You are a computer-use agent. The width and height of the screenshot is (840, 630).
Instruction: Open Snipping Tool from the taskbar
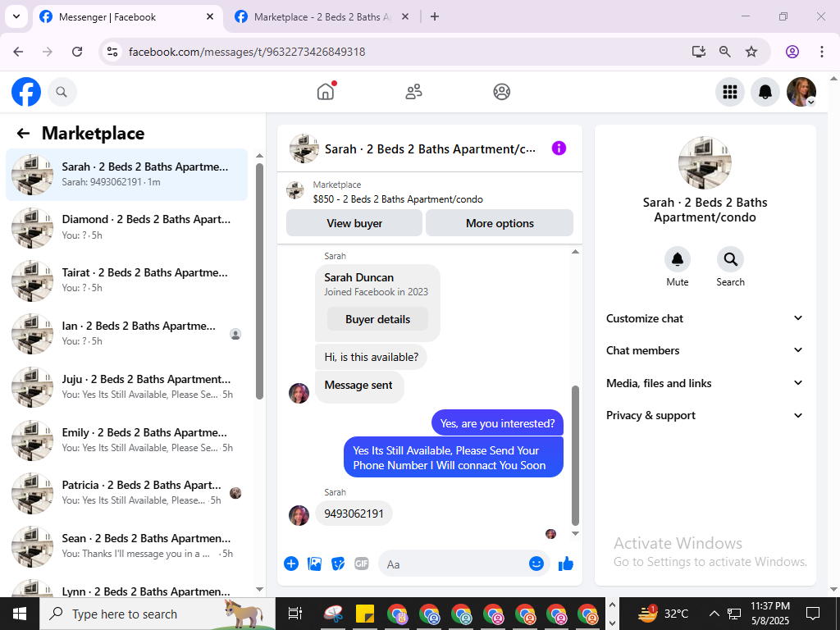(333, 614)
